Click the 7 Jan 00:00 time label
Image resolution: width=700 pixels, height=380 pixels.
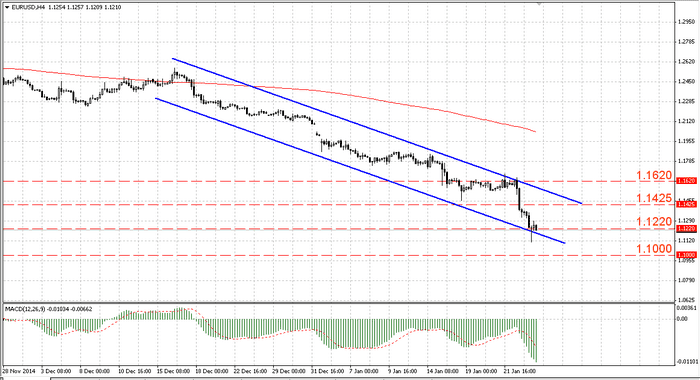click(x=364, y=371)
